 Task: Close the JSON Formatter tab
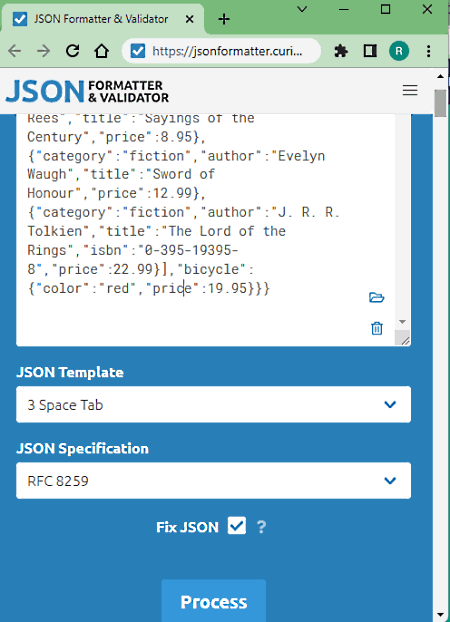click(x=190, y=19)
